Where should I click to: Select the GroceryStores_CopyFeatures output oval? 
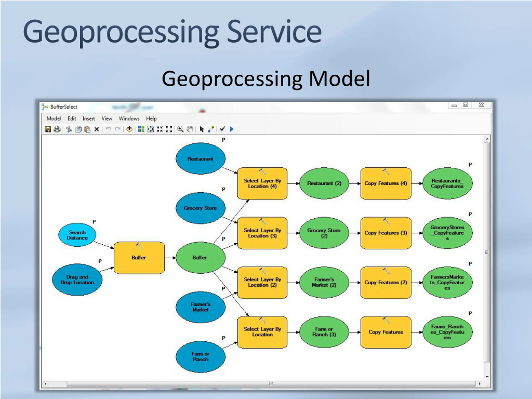[x=447, y=233]
